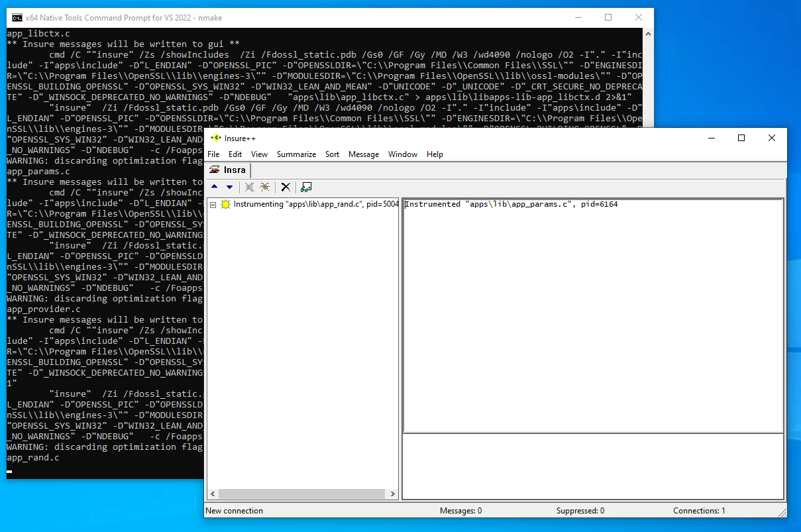Click the view source glasses icon

click(x=305, y=187)
